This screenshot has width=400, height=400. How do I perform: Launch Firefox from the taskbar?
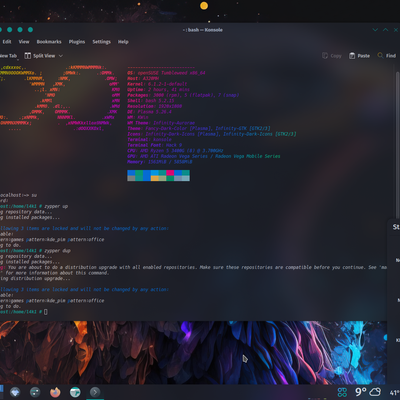pos(55,392)
